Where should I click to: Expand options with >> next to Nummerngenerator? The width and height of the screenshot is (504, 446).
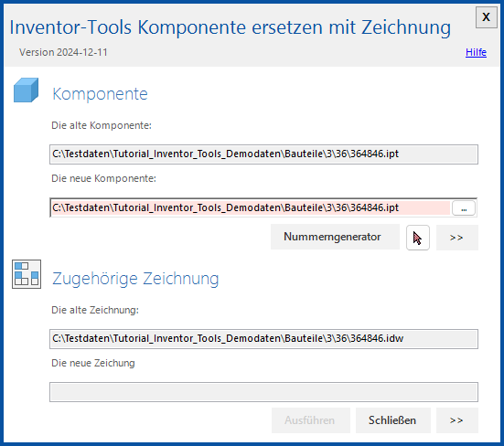coord(456,238)
